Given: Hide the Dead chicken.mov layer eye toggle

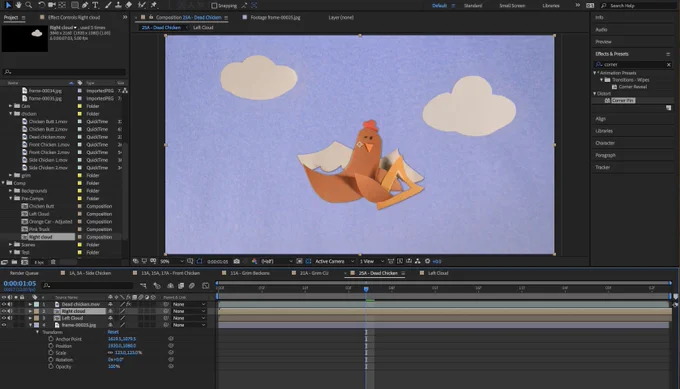Looking at the screenshot, I should [x=4, y=304].
